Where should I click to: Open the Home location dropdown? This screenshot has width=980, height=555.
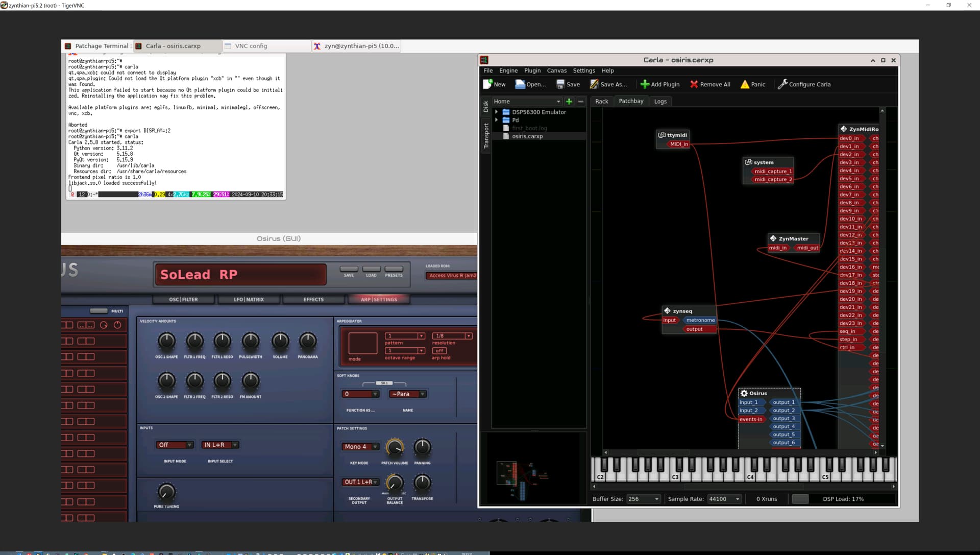point(527,102)
